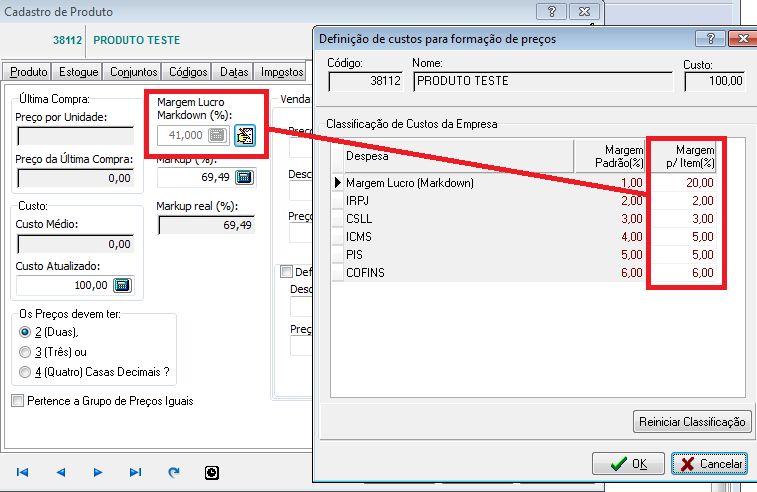Choose 3 (Três) decimal places option
This screenshot has width=757, height=492.
point(25,352)
